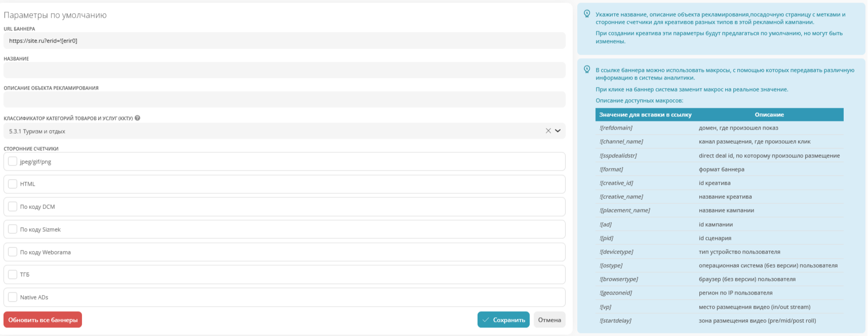This screenshot has width=868, height=336.
Task: Click the description 'id сценария'
Action: (x=715, y=238)
